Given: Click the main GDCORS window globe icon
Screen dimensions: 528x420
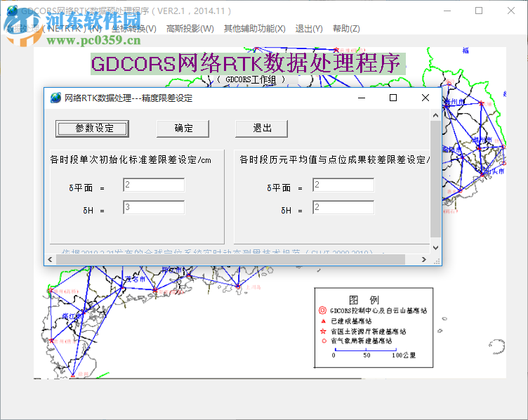Looking at the screenshot, I should [x=12, y=11].
